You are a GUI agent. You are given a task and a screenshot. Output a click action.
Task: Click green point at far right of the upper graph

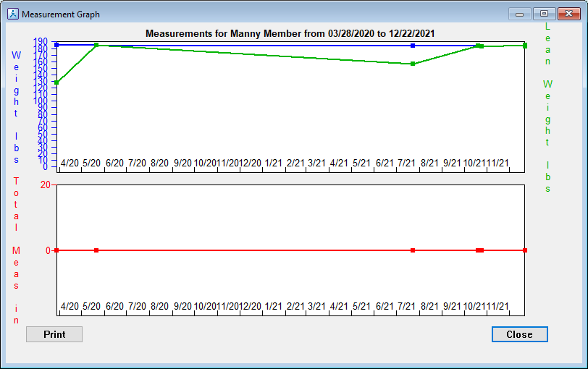pyautogui.click(x=524, y=46)
